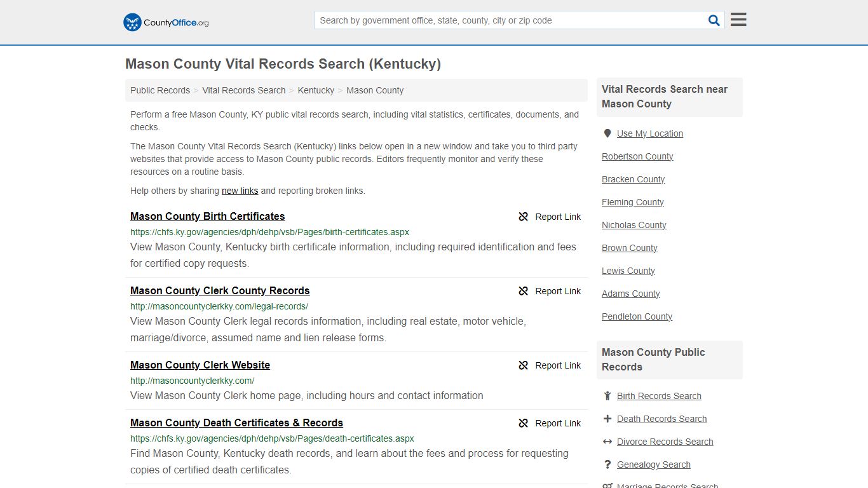The image size is (868, 488).
Task: Open Genealogy Search
Action: click(x=654, y=464)
